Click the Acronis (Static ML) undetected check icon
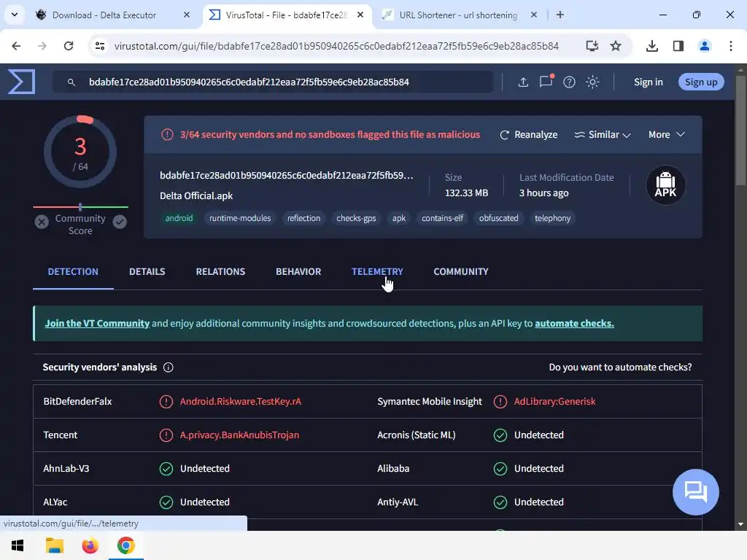The width and height of the screenshot is (747, 560). pyautogui.click(x=500, y=435)
